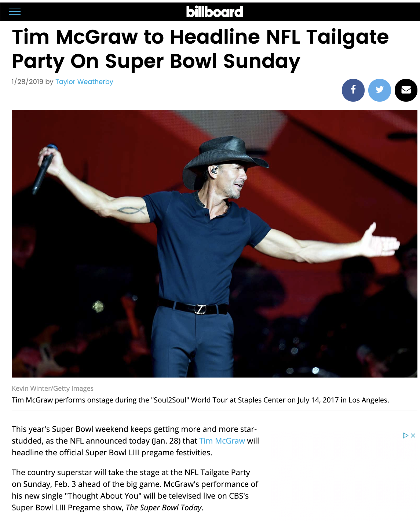Open the hamburger navigation menu

15,11
